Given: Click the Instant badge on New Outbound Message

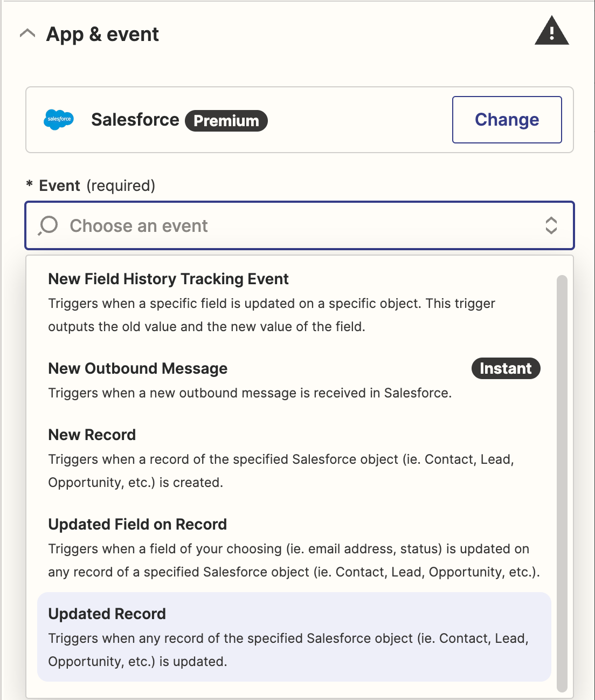Looking at the screenshot, I should 506,368.
